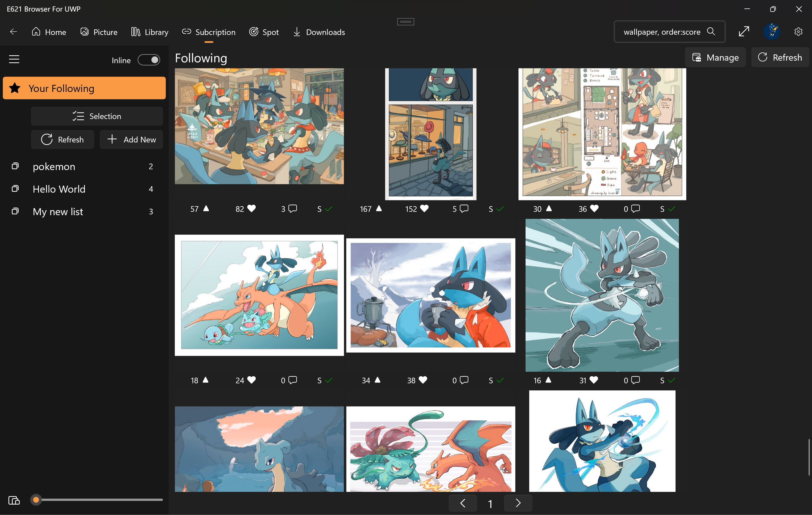Click bottom-left image size panel icon
The width and height of the screenshot is (812, 515).
click(x=14, y=500)
